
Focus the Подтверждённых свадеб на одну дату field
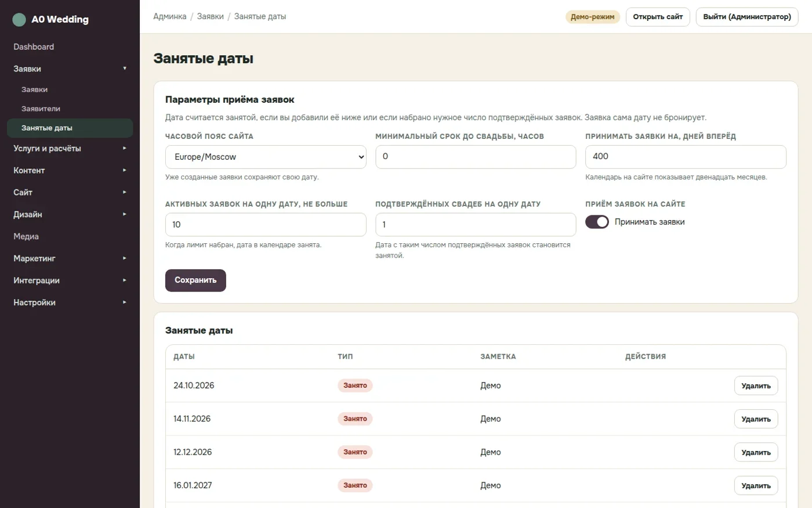coord(476,225)
